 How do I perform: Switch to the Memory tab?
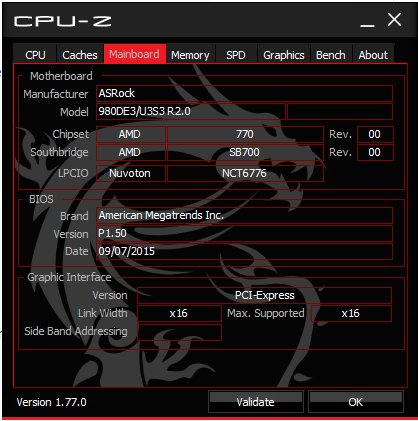coord(190,55)
